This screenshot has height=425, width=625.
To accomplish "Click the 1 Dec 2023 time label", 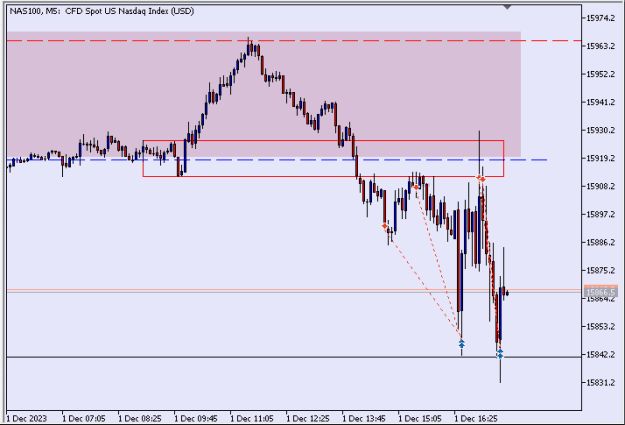I will (x=27, y=419).
